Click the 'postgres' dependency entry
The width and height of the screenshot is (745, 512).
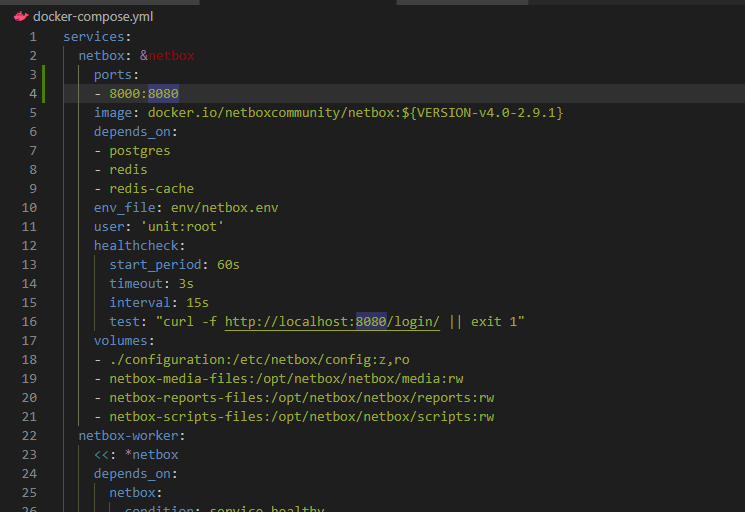pos(140,151)
